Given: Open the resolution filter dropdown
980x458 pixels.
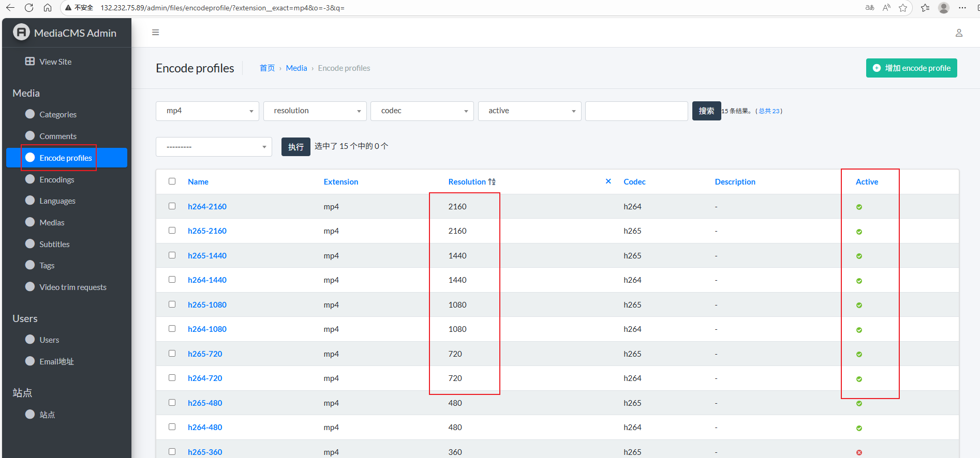Looking at the screenshot, I should pyautogui.click(x=315, y=111).
